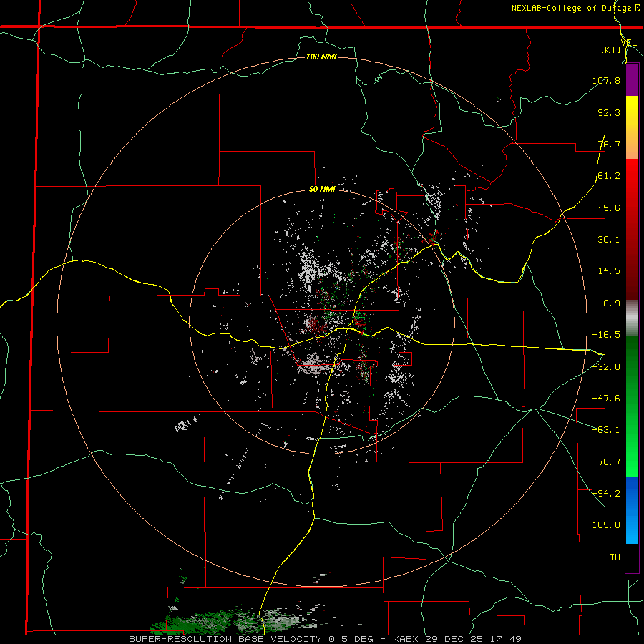The height and width of the screenshot is (644, 644).
Task: Click the gray near-zero segment of color bar
Action: 632,318
